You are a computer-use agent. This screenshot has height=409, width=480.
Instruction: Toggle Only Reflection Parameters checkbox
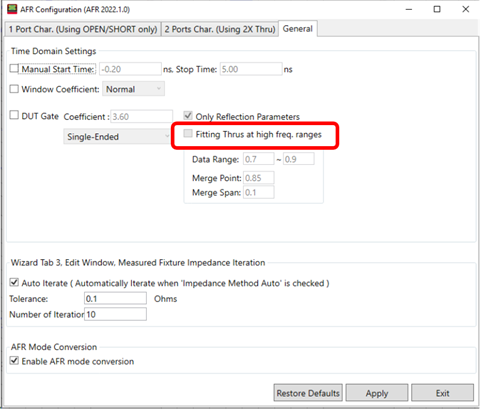(x=188, y=116)
